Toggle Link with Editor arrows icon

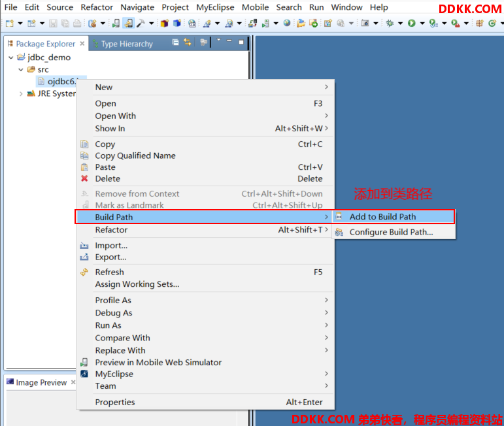(x=188, y=42)
